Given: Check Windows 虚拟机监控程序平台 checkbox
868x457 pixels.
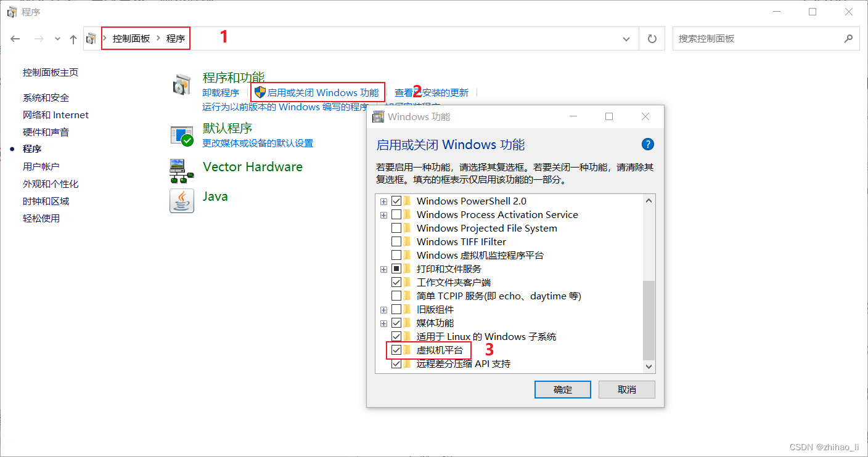Looking at the screenshot, I should point(396,255).
